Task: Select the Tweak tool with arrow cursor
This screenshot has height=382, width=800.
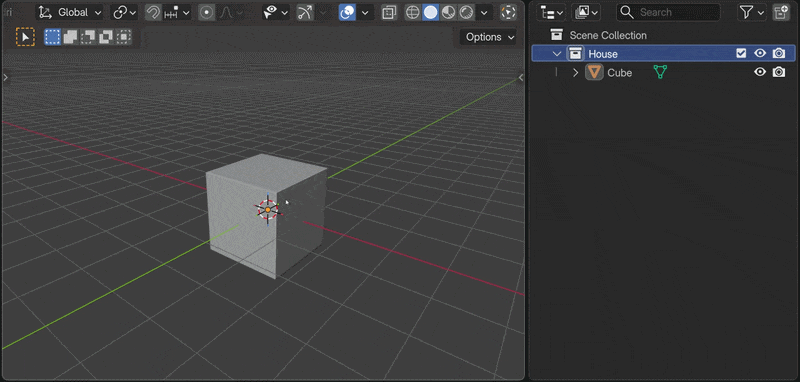Action: click(x=25, y=37)
